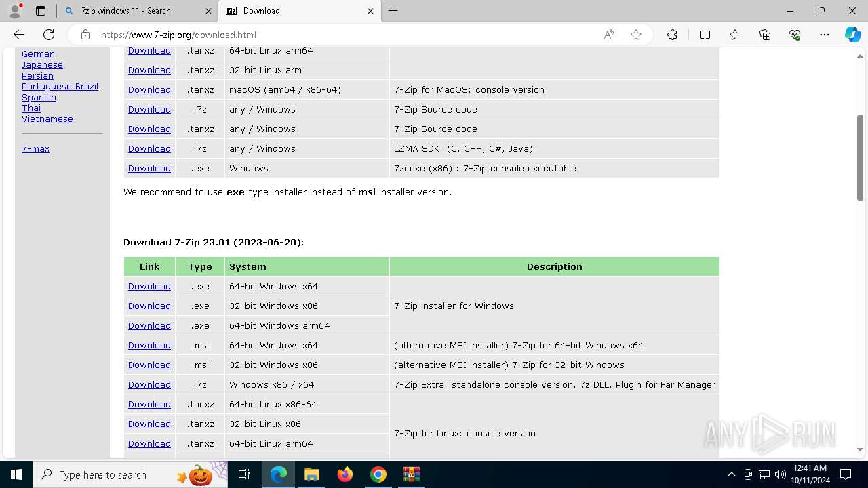Download 23.01 .msi for 64-bit Windows x64
The width and height of the screenshot is (868, 488).
click(x=149, y=345)
